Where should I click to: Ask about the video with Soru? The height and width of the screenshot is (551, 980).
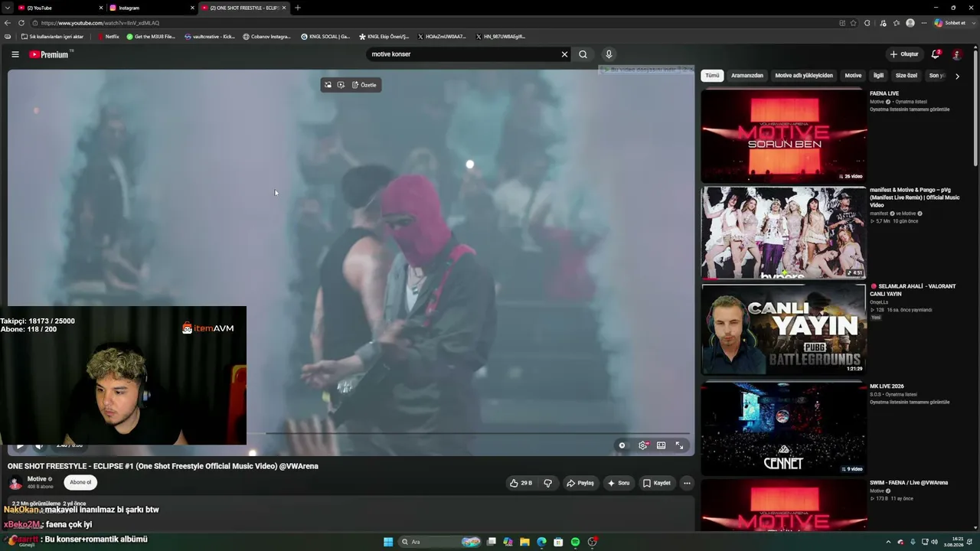(619, 483)
